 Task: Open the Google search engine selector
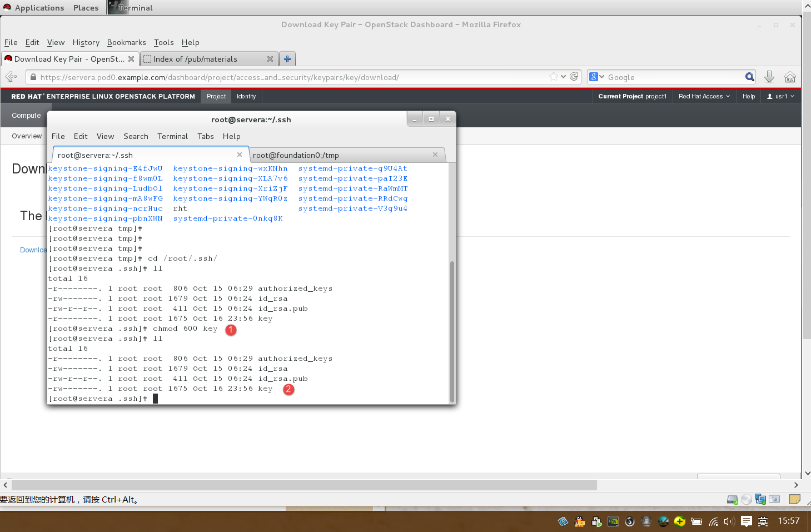pyautogui.click(x=597, y=77)
